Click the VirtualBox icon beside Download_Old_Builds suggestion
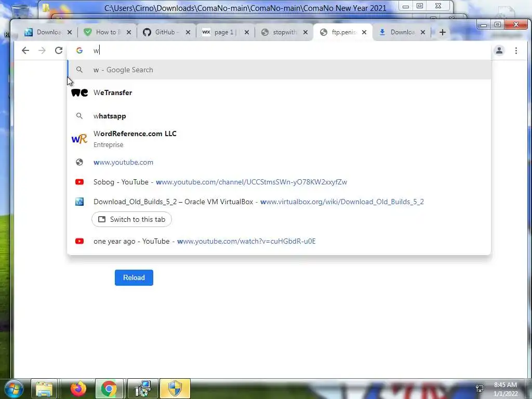 point(79,202)
